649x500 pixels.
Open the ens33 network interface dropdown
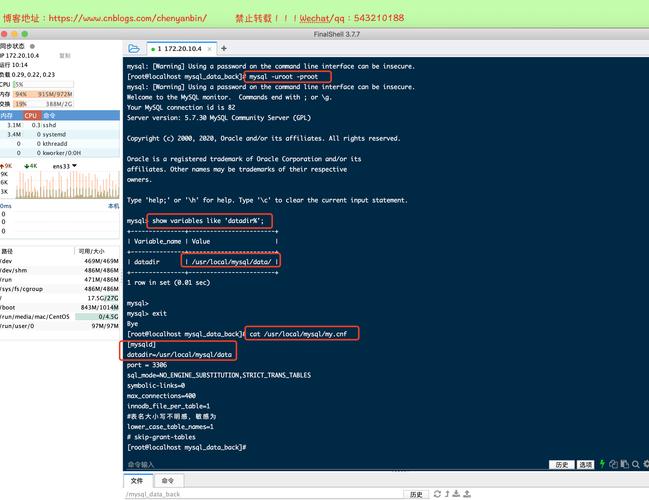coord(65,166)
